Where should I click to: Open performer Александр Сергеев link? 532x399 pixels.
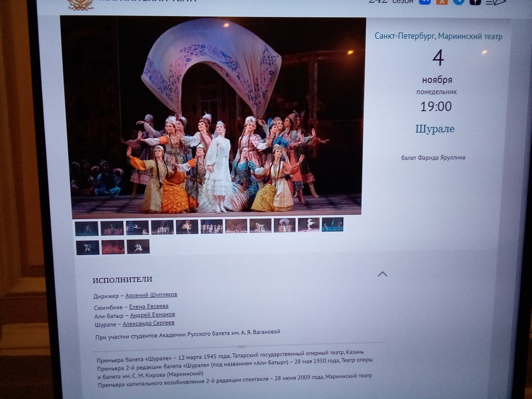[x=148, y=323]
